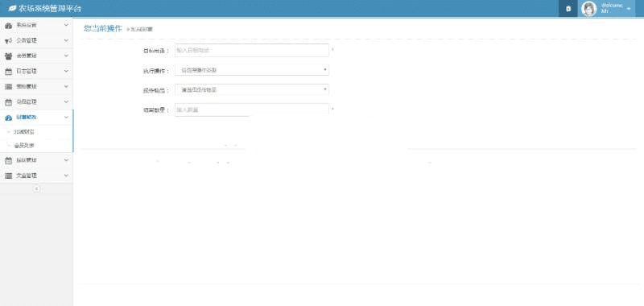
Task: Click the calendar icon beside 日志管理
Action: coord(8,72)
